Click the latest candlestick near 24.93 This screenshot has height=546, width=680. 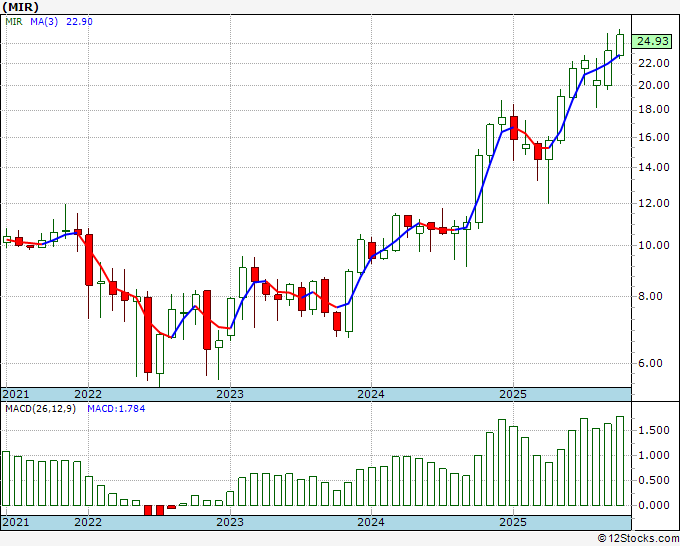pos(620,45)
